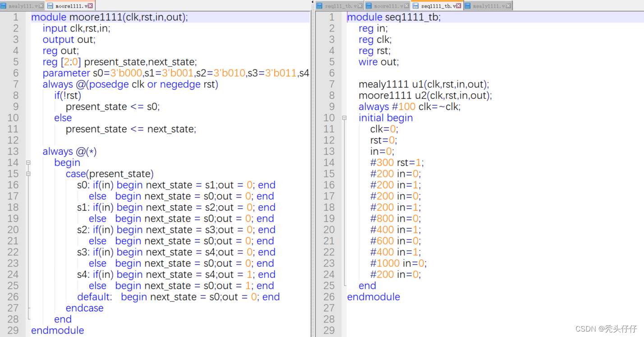The height and width of the screenshot is (337, 644).
Task: Click 'always #100 clk=~clk;' line
Action: point(410,107)
